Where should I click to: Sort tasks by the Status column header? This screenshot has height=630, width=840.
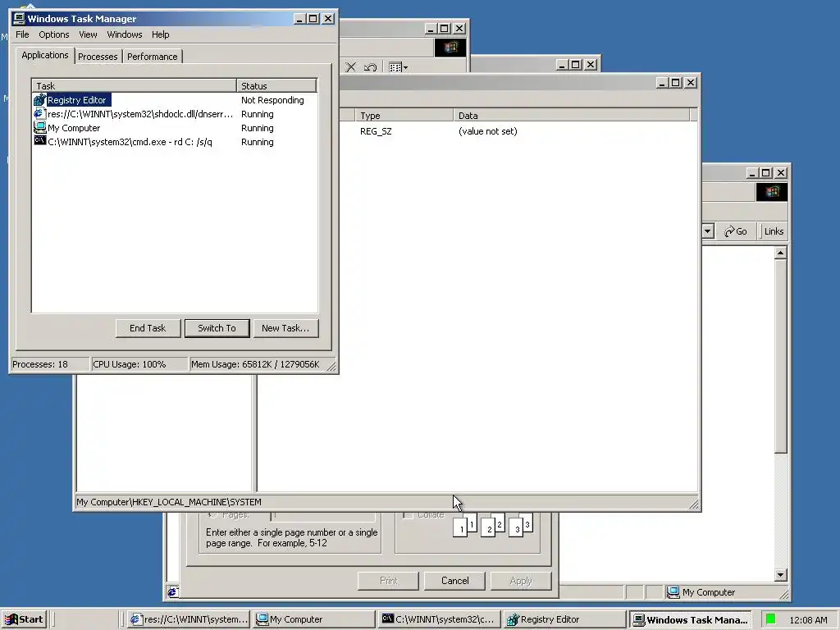point(276,85)
